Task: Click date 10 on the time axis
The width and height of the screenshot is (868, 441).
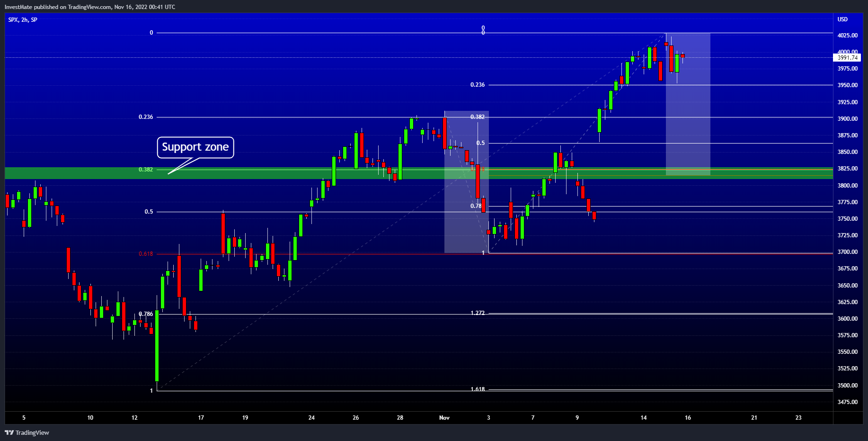Action: [x=90, y=418]
